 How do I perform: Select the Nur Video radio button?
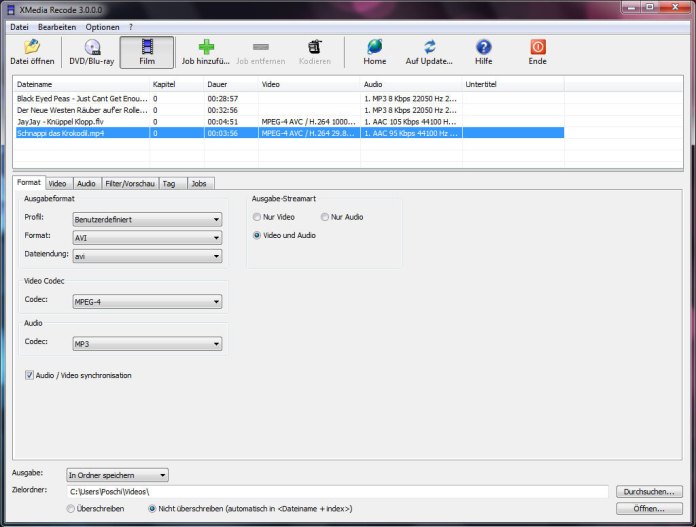pos(257,217)
